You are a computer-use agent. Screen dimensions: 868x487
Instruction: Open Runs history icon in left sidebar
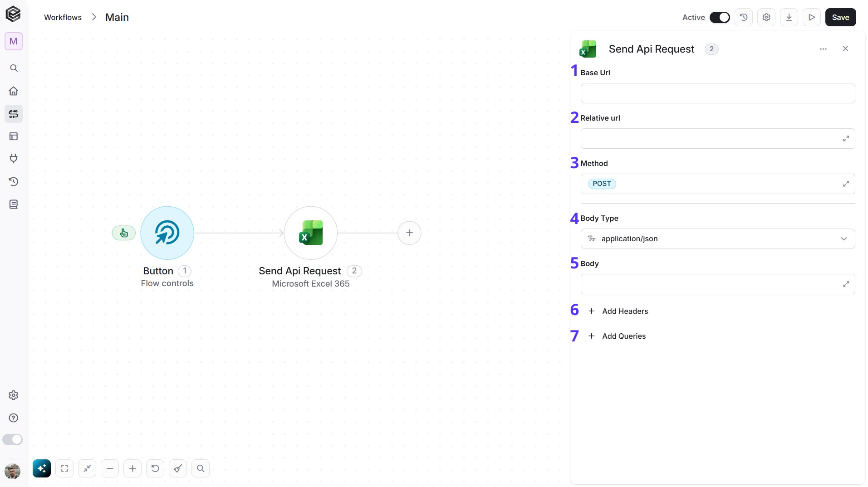[14, 181]
